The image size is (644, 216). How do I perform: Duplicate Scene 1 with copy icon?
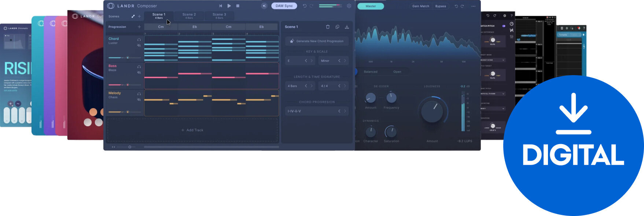[337, 27]
